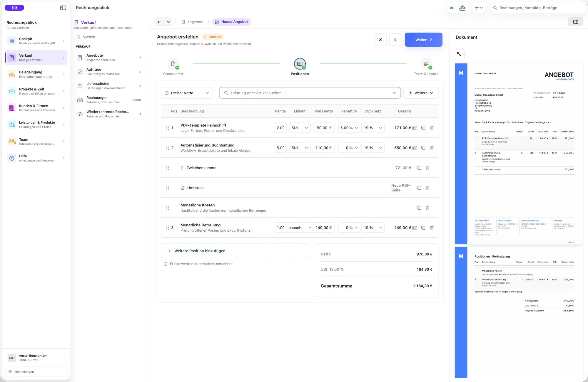Open the inbox download icon in top bar

462,8
